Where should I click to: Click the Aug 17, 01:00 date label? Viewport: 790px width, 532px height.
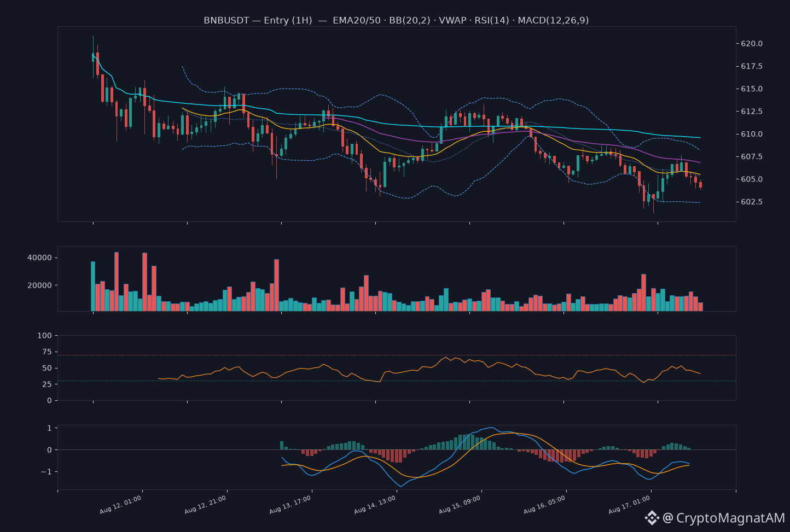pyautogui.click(x=630, y=505)
